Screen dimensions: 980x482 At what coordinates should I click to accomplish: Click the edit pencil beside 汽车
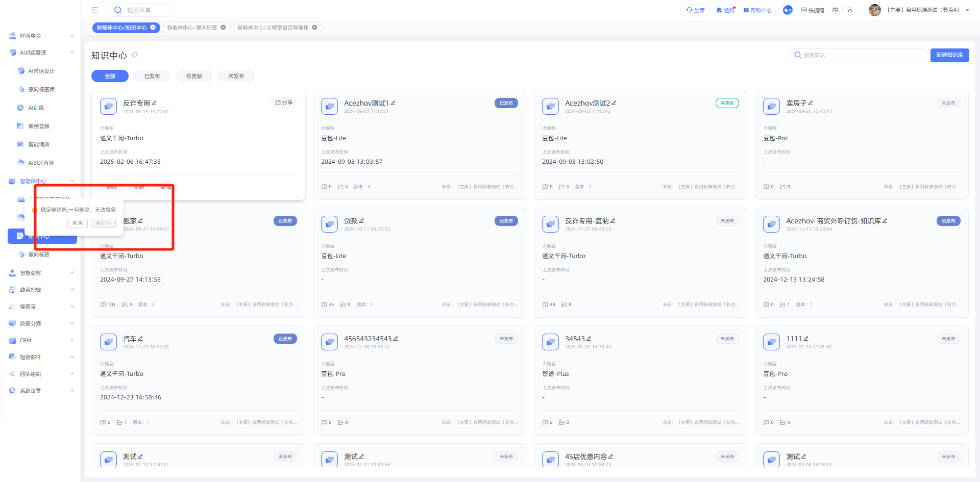[140, 339]
